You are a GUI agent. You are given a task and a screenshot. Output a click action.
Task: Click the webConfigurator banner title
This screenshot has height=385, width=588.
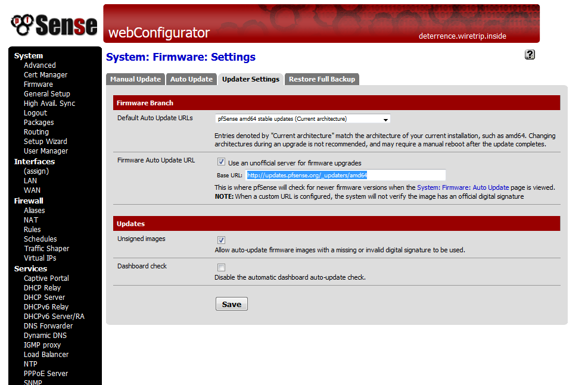[158, 33]
